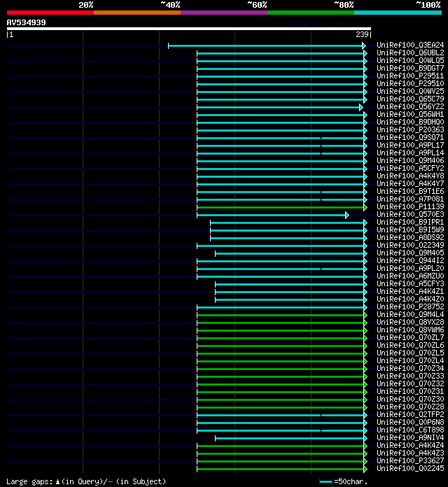Image resolution: width=448 pixels, height=487 pixels.
Task: Select the UniRef100_Q8VWM6 label
Action: pos(410,330)
